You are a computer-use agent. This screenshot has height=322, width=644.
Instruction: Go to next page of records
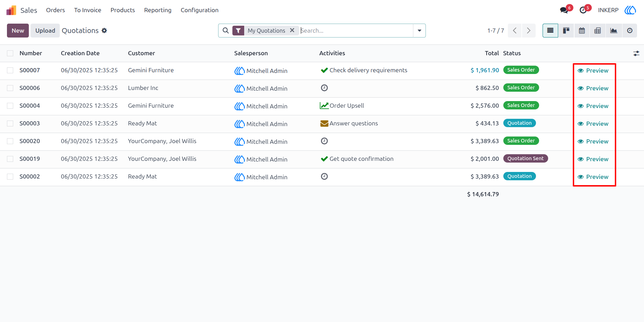[x=529, y=31]
